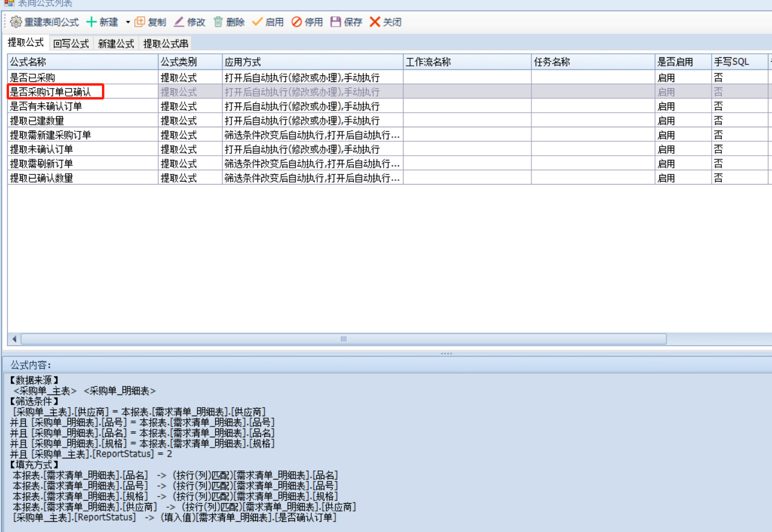Click the 保存 floppy disk icon
Image resolution: width=772 pixels, height=532 pixels.
pyautogui.click(x=336, y=22)
